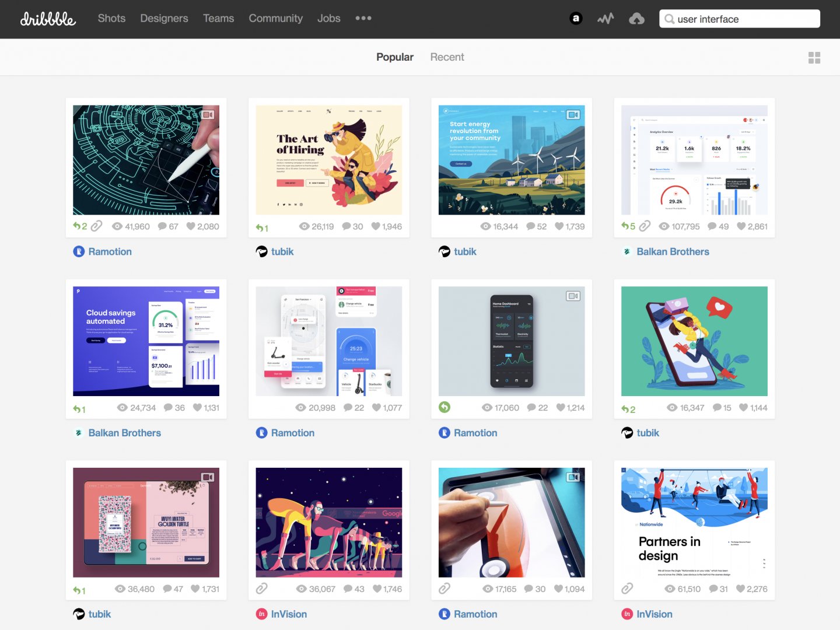This screenshot has width=840, height=630.
Task: Open the Home Dashboard phone shot
Action: tap(512, 341)
